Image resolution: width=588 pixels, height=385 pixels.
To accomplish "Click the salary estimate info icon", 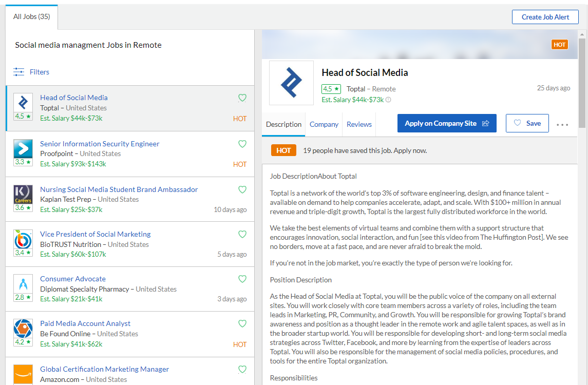I will click(388, 100).
